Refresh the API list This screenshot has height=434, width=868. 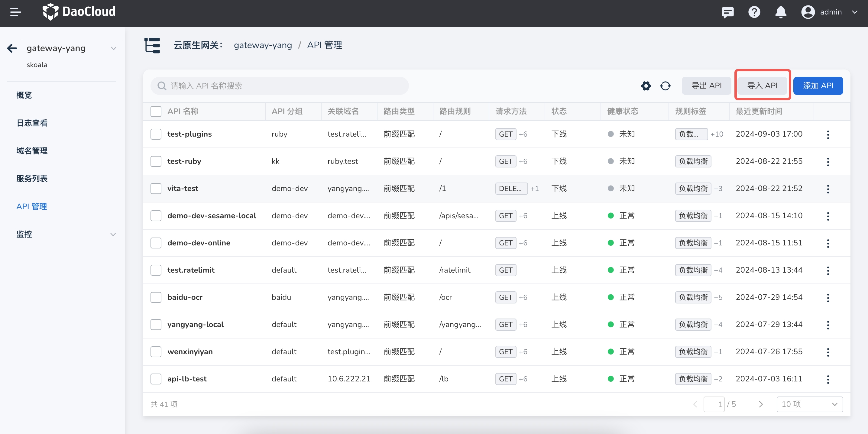point(665,86)
